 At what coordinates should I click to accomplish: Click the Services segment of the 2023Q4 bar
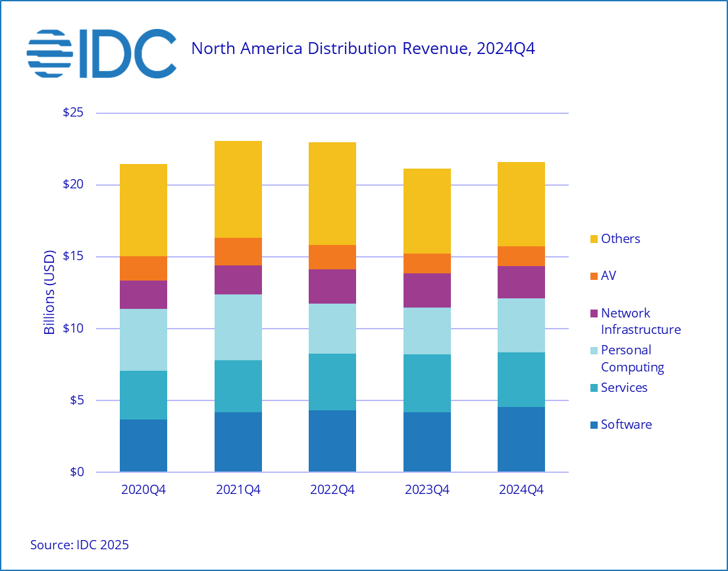427,383
